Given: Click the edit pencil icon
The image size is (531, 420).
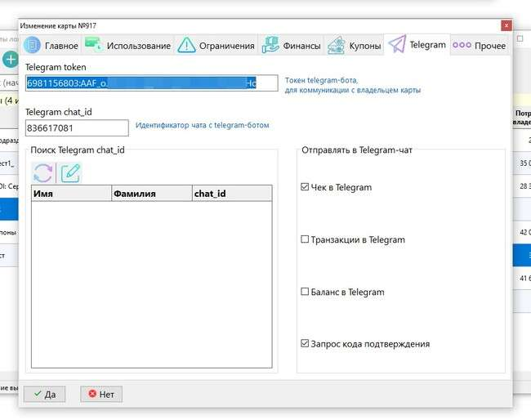Looking at the screenshot, I should click(x=70, y=172).
